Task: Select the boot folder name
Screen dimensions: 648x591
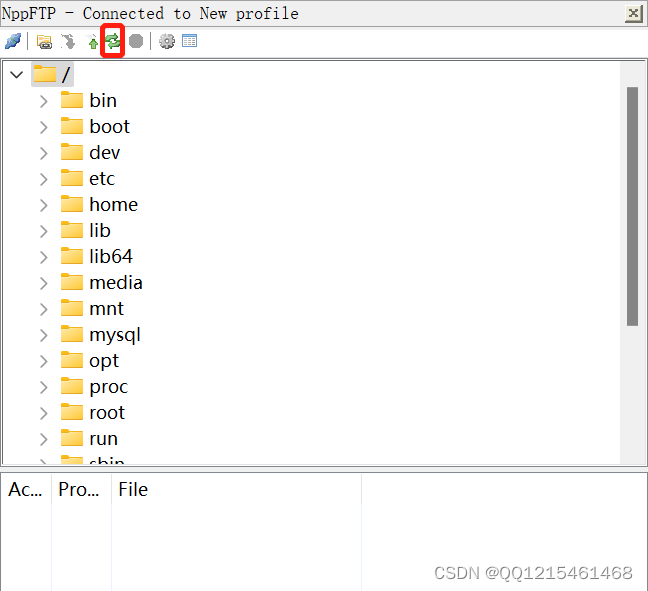Action: 110,127
